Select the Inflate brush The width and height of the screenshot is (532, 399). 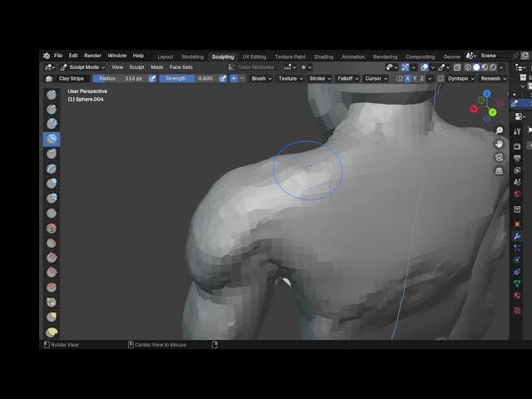pos(52,183)
